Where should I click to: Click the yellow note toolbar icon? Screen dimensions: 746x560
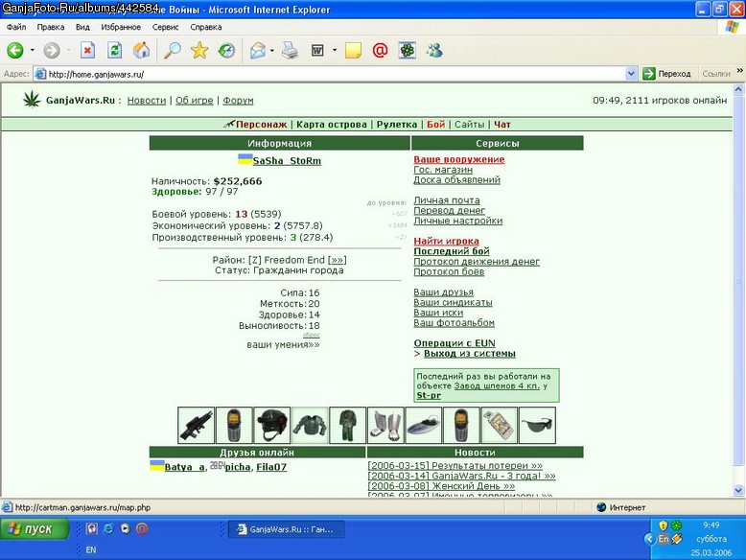[353, 51]
